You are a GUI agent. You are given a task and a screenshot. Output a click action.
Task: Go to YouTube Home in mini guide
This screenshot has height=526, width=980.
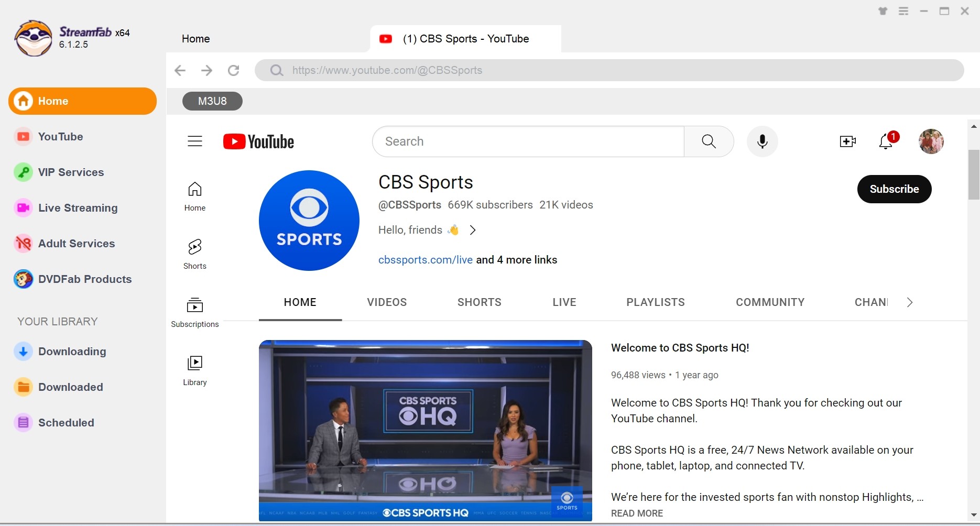(x=195, y=197)
